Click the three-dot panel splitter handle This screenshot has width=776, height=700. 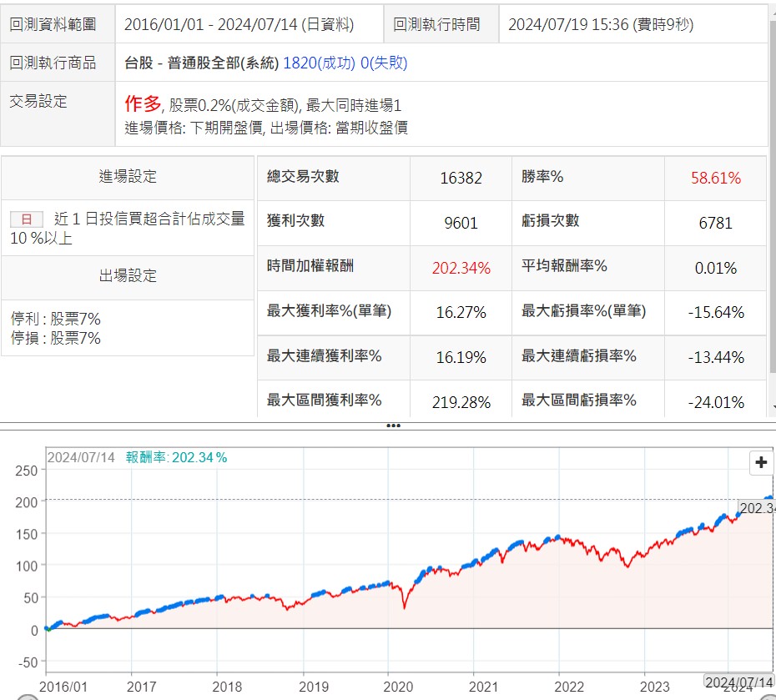tap(393, 426)
